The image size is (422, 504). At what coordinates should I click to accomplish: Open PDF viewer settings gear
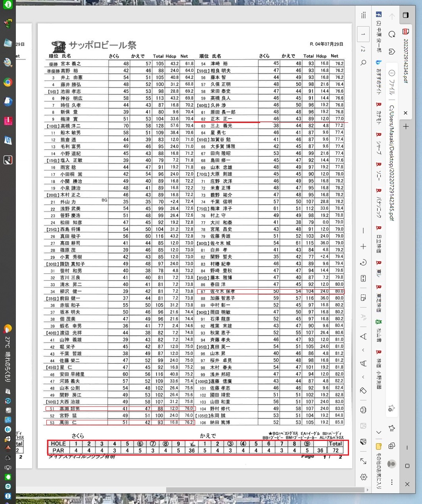click(x=363, y=477)
